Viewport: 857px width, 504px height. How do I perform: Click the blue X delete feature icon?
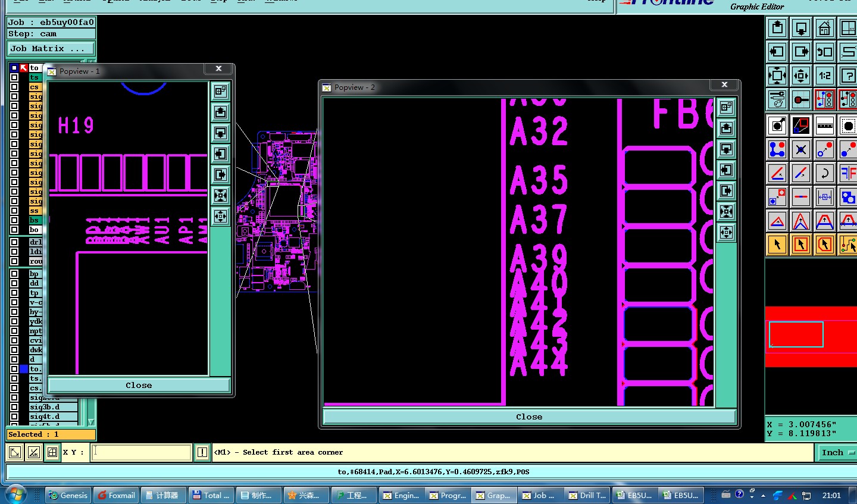coord(801,149)
